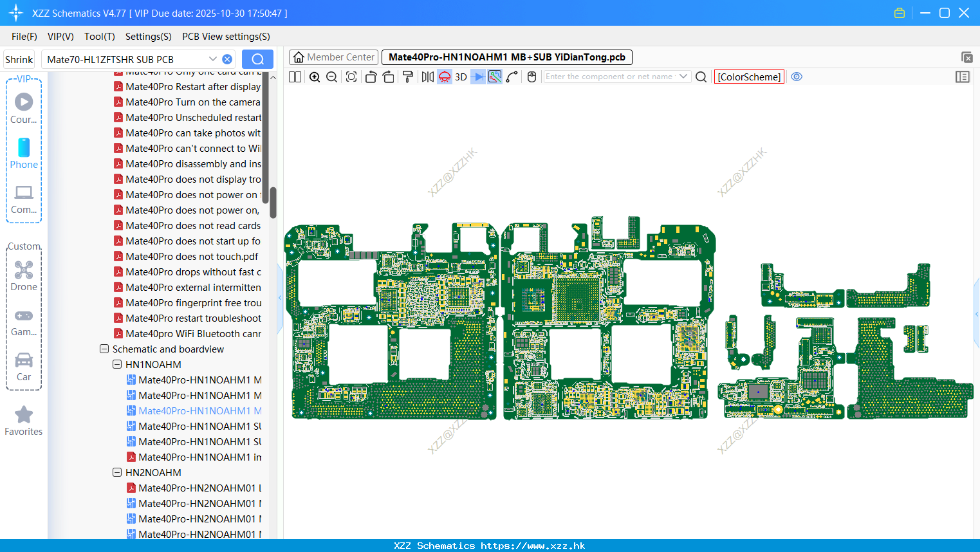
Task: Toggle the eye visibility icon
Action: 797,77
